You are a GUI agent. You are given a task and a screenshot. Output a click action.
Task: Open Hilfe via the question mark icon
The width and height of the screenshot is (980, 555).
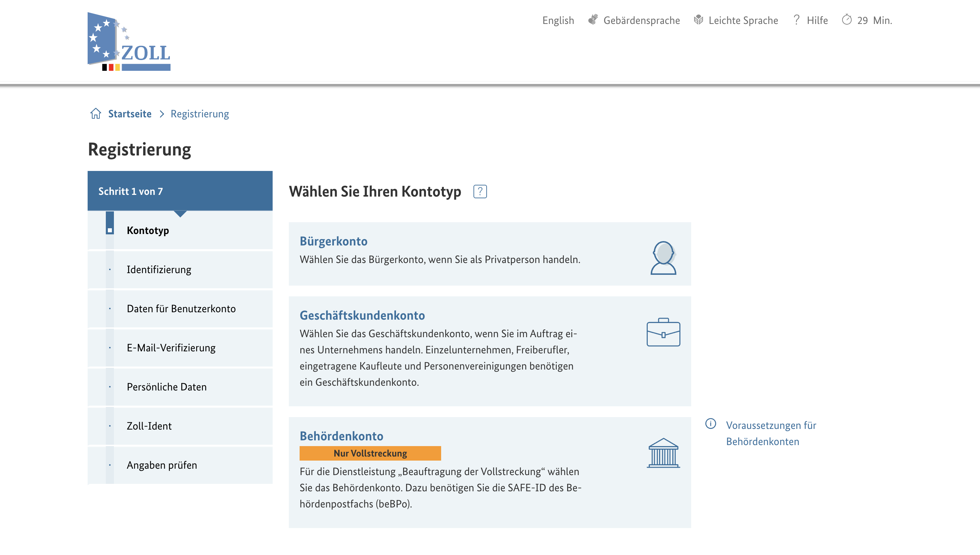click(796, 20)
